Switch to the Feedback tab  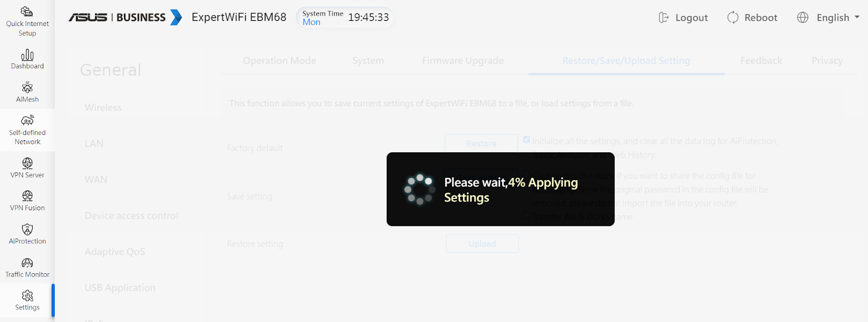[761, 61]
